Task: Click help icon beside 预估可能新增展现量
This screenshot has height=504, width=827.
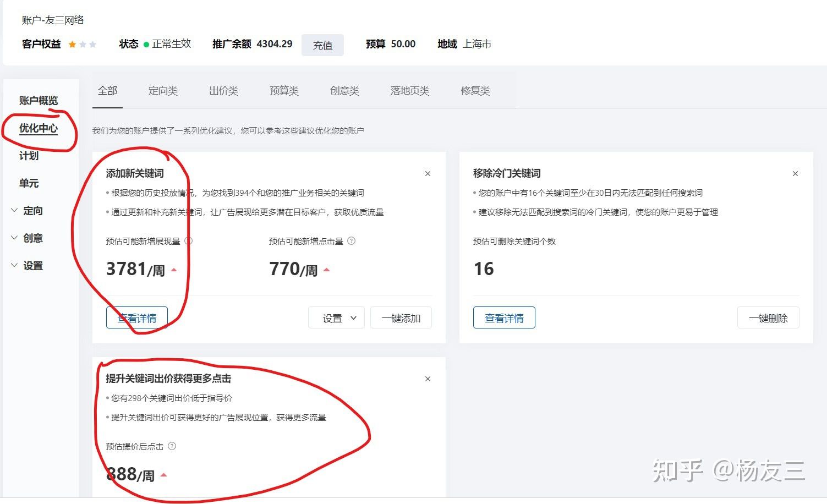Action: pos(189,241)
